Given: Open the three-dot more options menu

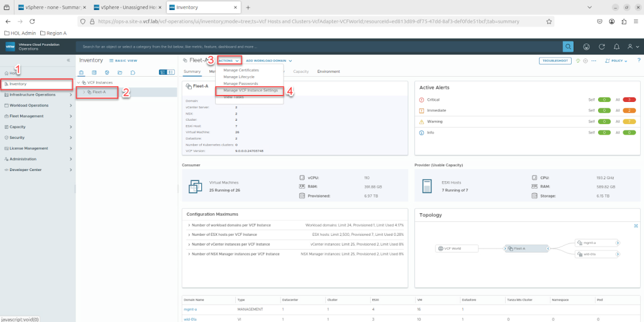Looking at the screenshot, I should tap(594, 61).
